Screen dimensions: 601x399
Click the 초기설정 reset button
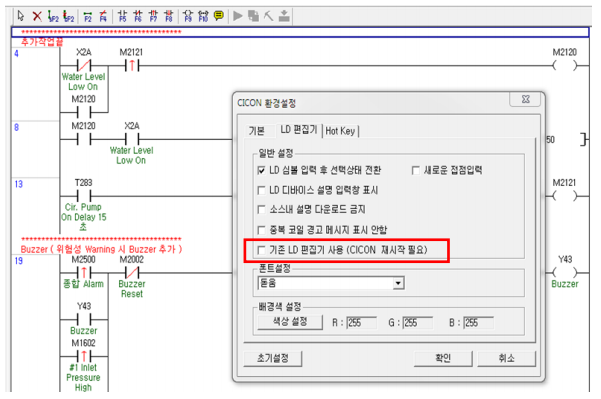point(273,358)
